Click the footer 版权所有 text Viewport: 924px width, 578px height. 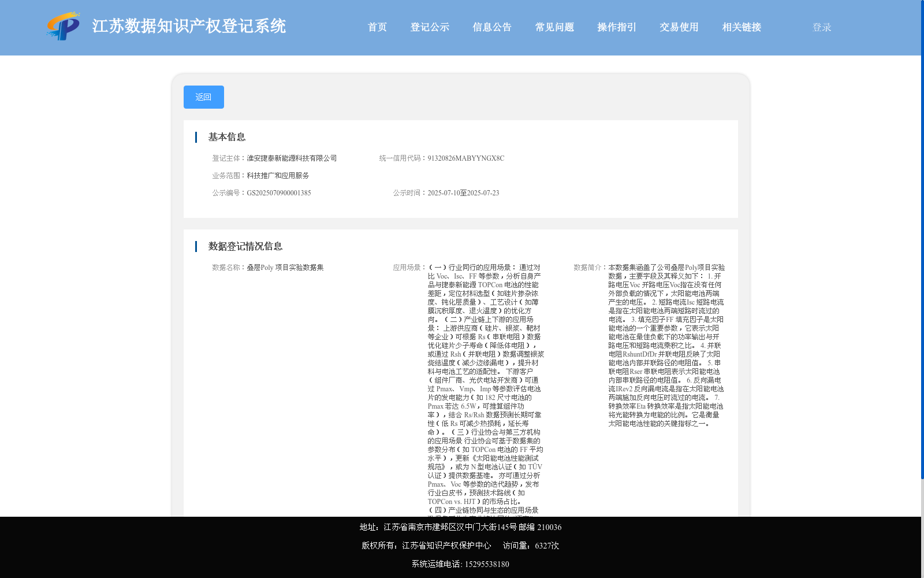(x=426, y=546)
